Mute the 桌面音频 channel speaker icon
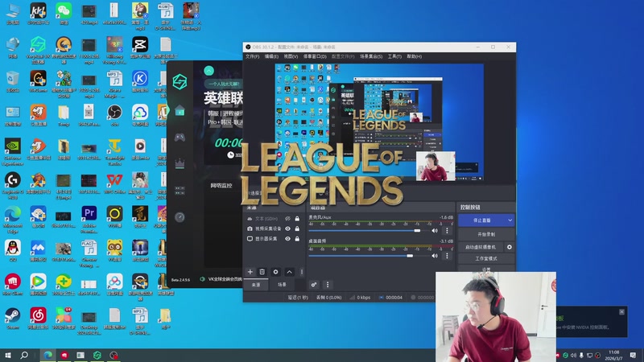This screenshot has height=362, width=644. [435, 256]
